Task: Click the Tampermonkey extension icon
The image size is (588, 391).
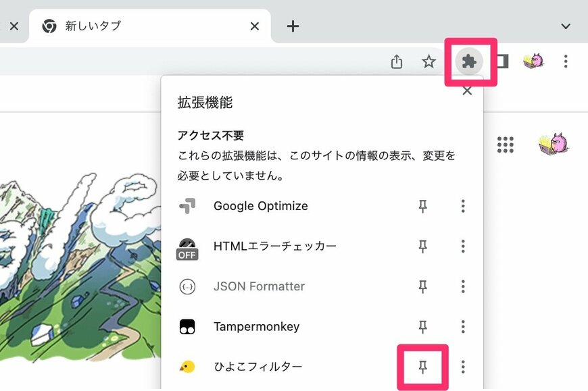Action: point(187,326)
